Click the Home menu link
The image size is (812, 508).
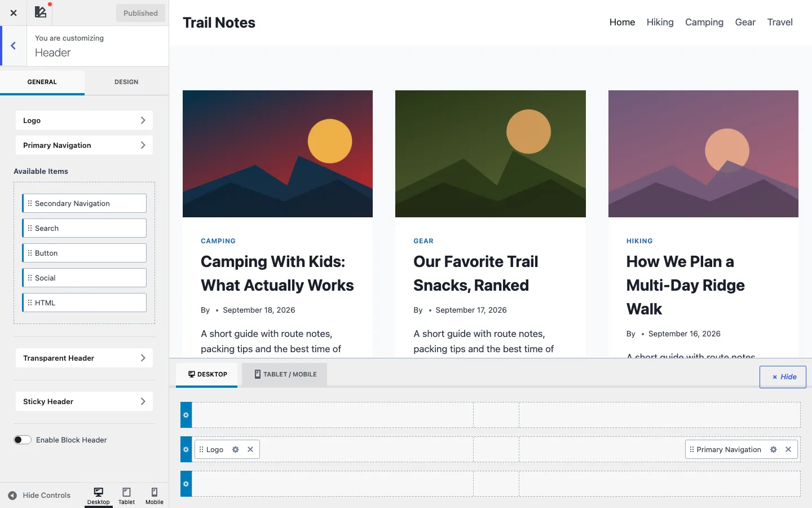tap(622, 23)
